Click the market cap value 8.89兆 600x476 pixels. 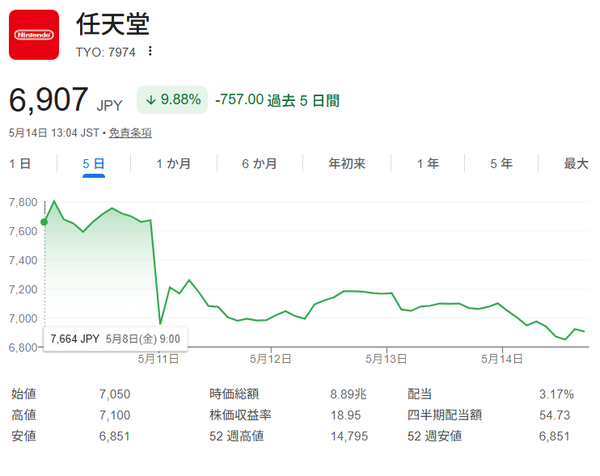click(x=349, y=394)
